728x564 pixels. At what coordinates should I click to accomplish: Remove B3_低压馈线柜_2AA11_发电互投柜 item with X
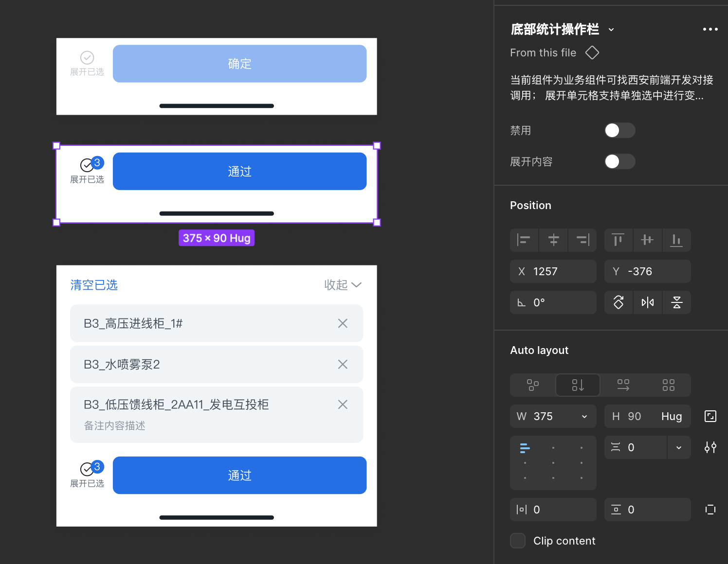click(x=343, y=405)
